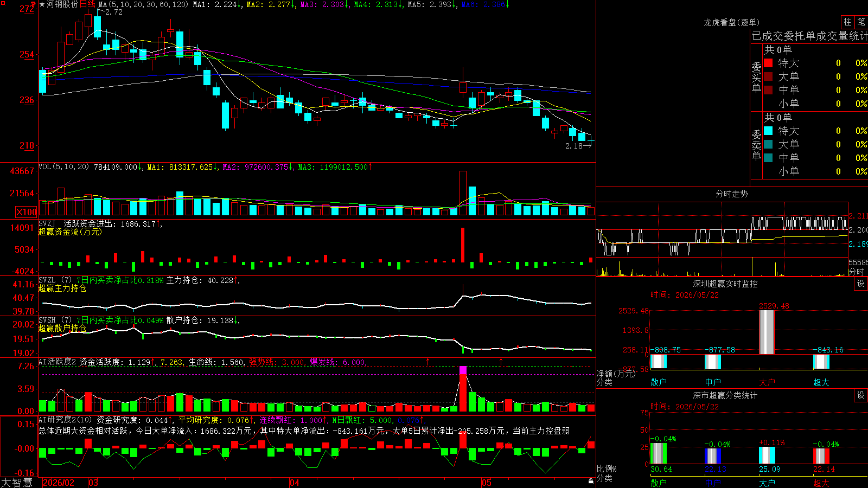Click the 主力持仓: 40.228 value
The image size is (868, 488).
(x=200, y=280)
